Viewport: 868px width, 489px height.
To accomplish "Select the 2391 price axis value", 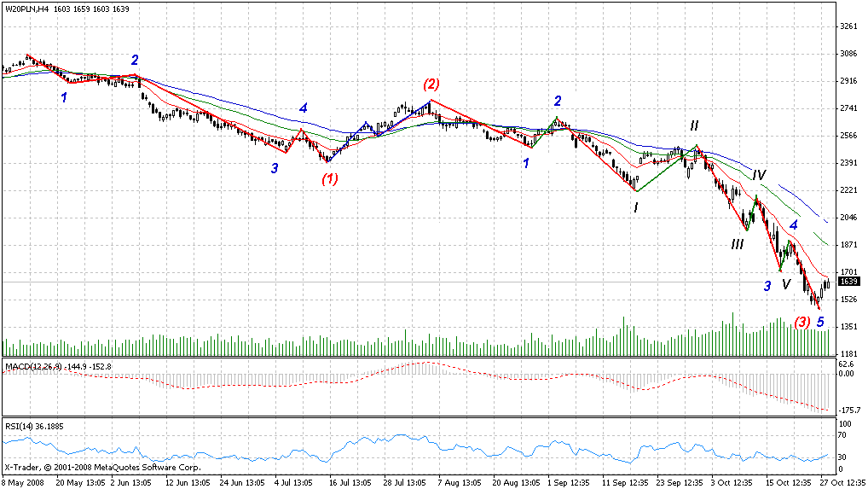I will [848, 163].
